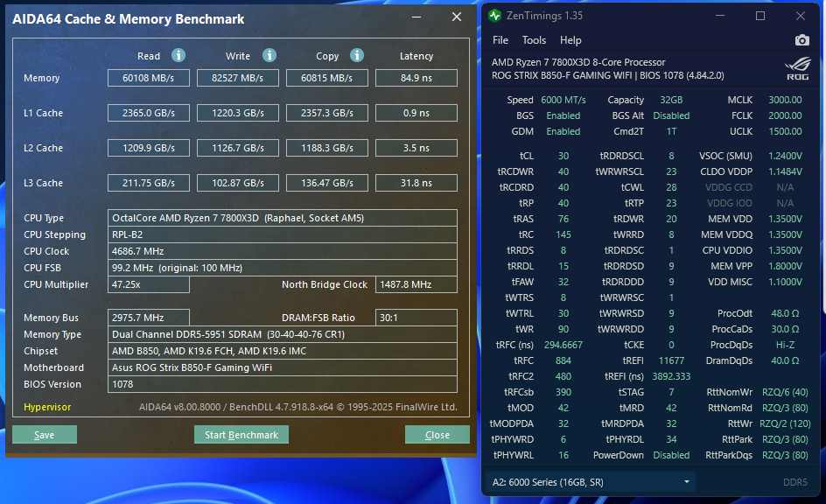Click the Close button in AIDA64
This screenshot has width=826, height=504.
pyautogui.click(x=437, y=435)
